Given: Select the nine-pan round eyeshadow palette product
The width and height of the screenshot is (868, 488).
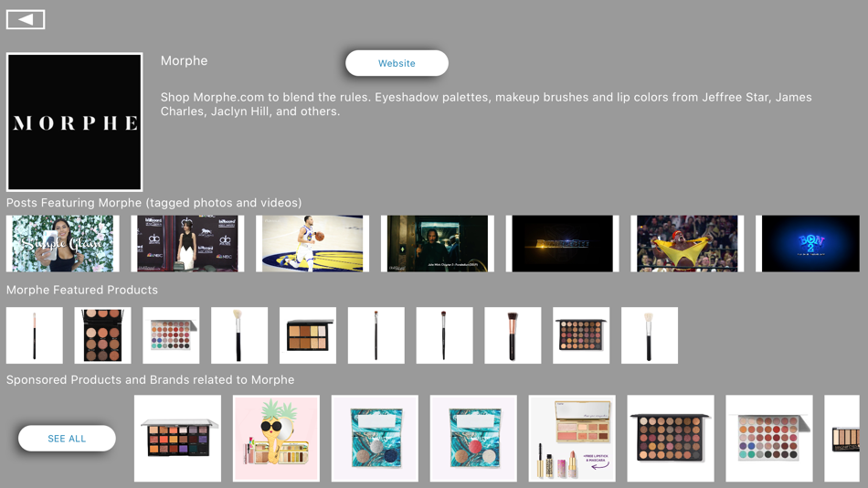Looking at the screenshot, I should (x=103, y=335).
